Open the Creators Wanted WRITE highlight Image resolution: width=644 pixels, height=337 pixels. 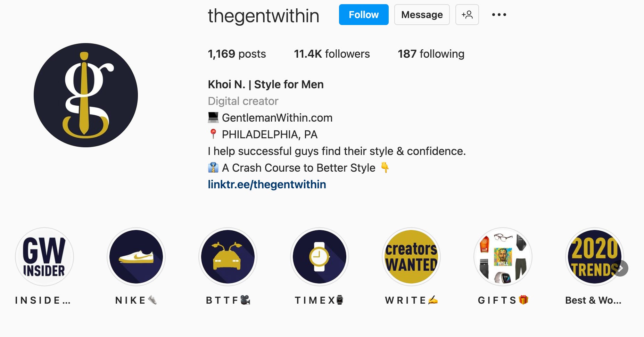tap(411, 257)
